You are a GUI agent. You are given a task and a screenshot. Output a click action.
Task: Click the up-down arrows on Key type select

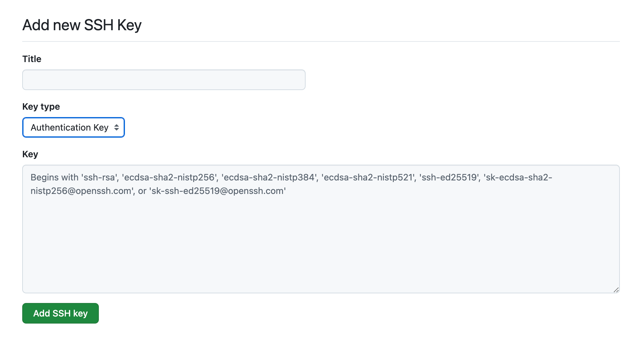(x=117, y=128)
